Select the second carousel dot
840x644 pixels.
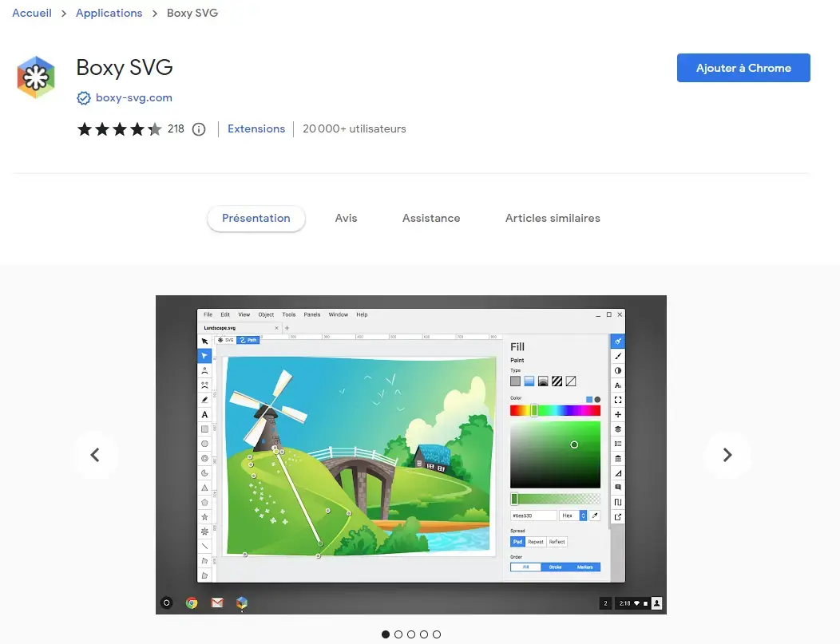coord(398,634)
